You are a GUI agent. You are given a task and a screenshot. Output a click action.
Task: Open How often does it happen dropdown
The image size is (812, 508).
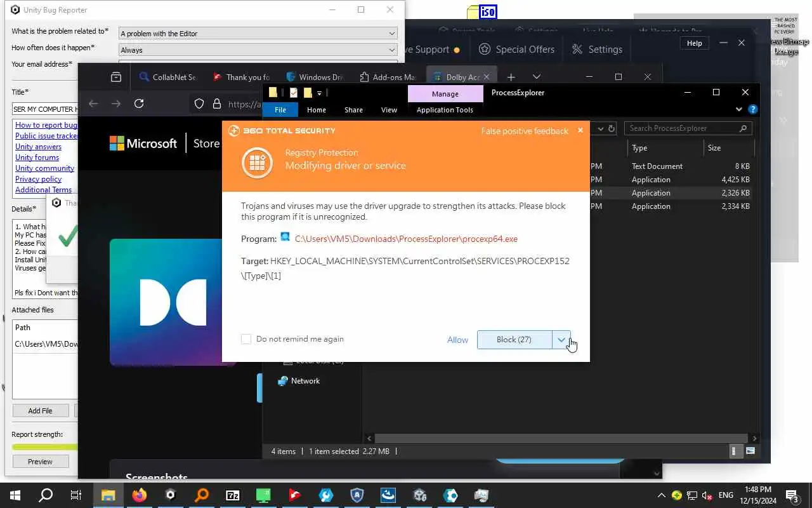[258, 50]
